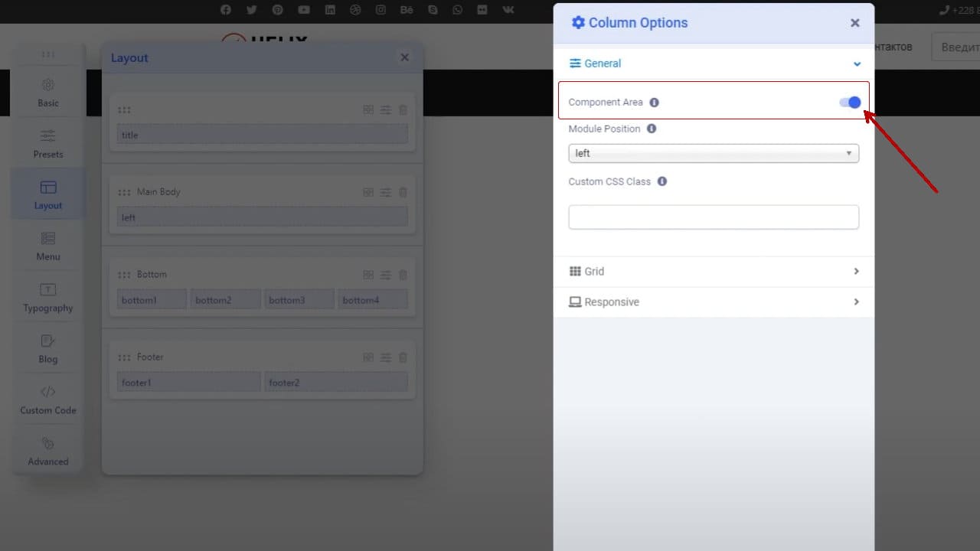Open the Twitter social link
Image resolution: width=980 pixels, height=551 pixels.
click(251, 10)
